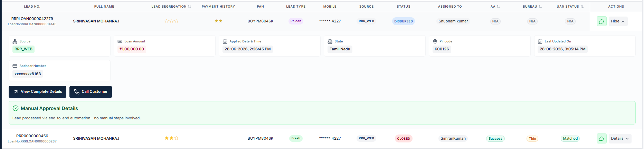Open View Complete Details
Viewport: 644px width, 149px height.
tap(37, 92)
